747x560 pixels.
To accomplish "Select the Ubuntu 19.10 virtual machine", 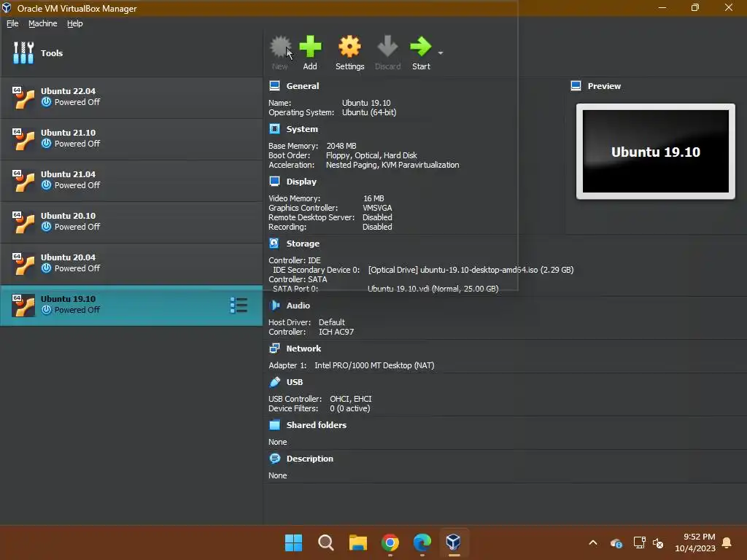I will click(x=131, y=306).
